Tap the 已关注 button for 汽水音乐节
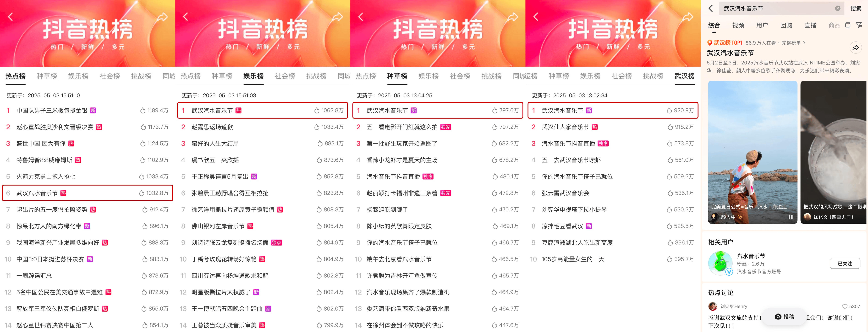Image resolution: width=868 pixels, height=332 pixels. 845,264
